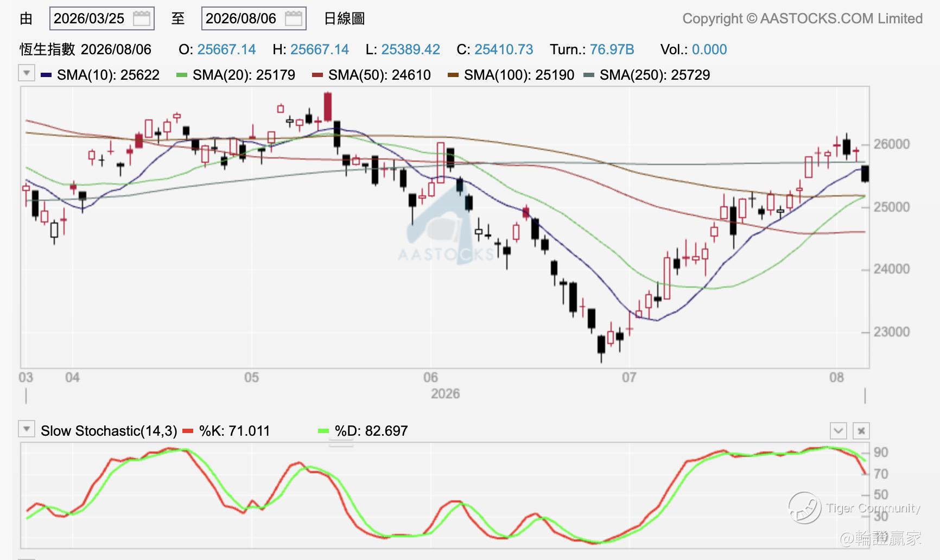This screenshot has height=560, width=940.
Task: Open the end date calendar picker icon
Action: click(x=294, y=18)
